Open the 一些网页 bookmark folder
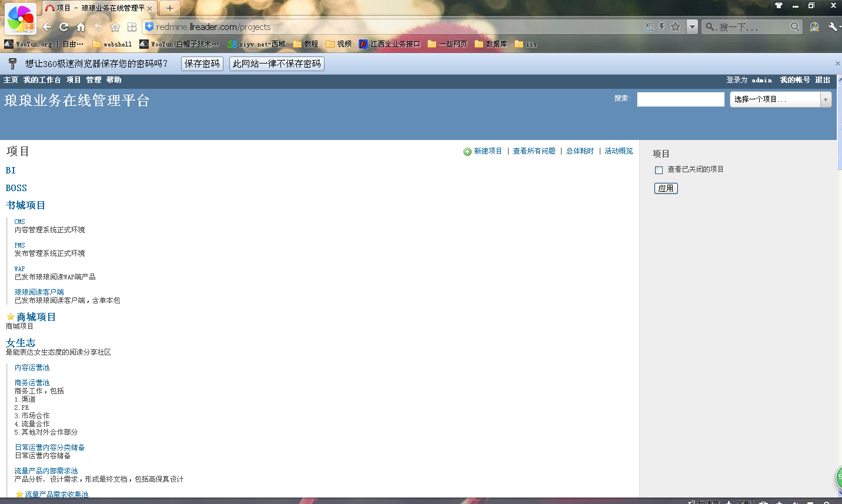Screen dimensions: 842x504 [x=447, y=44]
